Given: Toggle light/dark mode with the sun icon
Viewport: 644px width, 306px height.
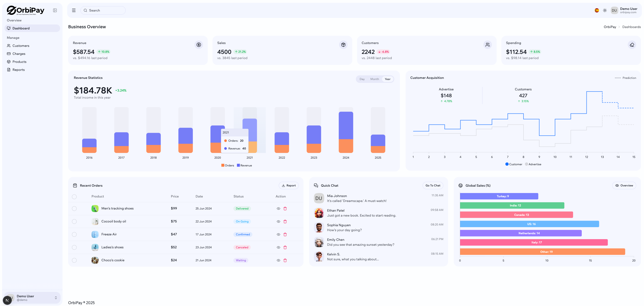Looking at the screenshot, I should (x=605, y=10).
